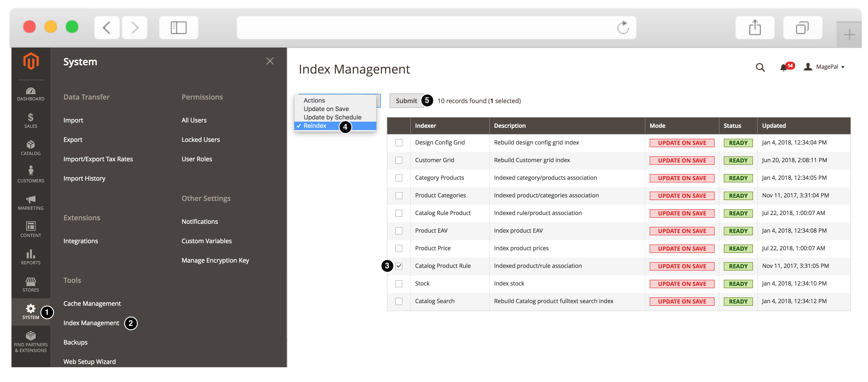The height and width of the screenshot is (382, 868).
Task: Select Update by Schedule option
Action: pos(333,117)
